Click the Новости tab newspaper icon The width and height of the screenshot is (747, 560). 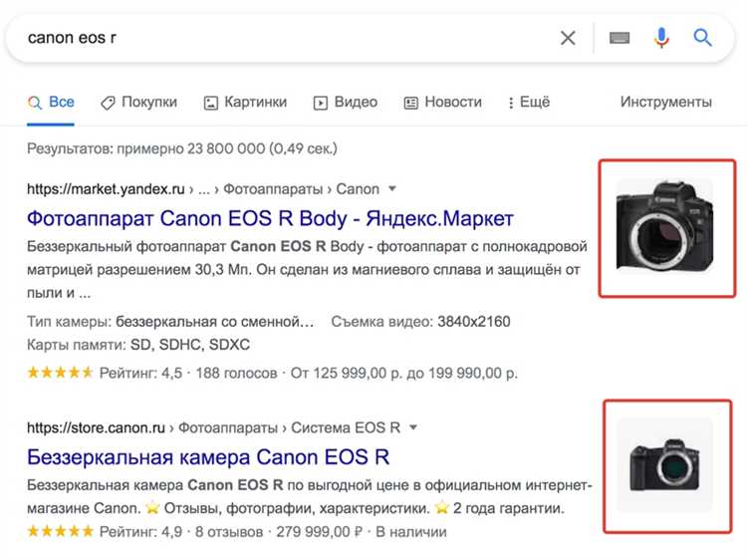tap(410, 103)
